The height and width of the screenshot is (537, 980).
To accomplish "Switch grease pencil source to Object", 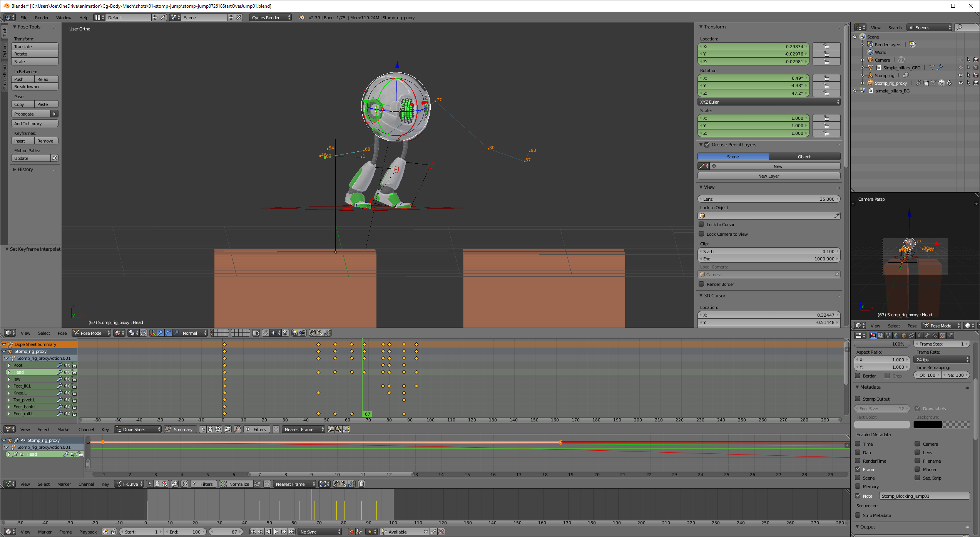I will tap(804, 157).
